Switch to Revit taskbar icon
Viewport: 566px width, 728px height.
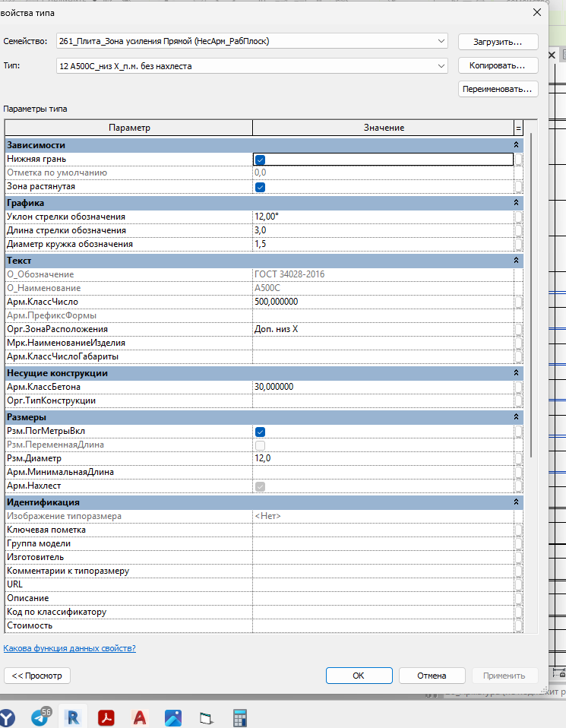point(73,718)
